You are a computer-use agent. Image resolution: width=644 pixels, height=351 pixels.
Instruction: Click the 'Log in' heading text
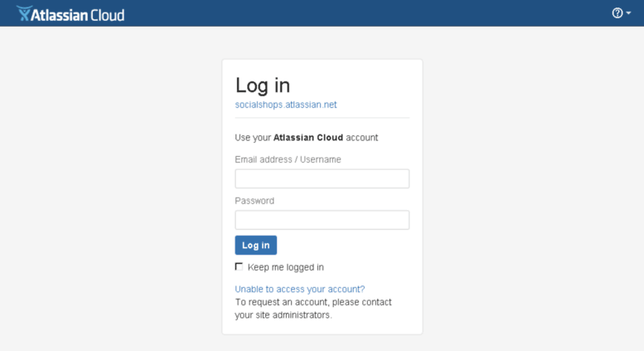(x=263, y=85)
